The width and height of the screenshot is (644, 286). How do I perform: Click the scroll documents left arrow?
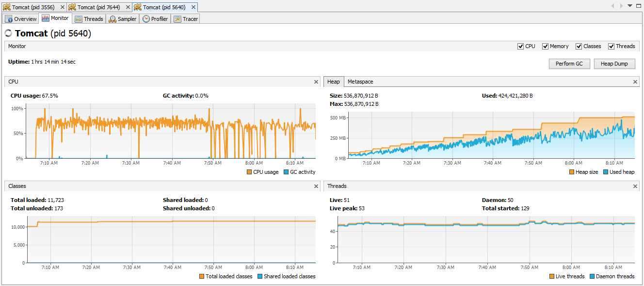[613, 6]
